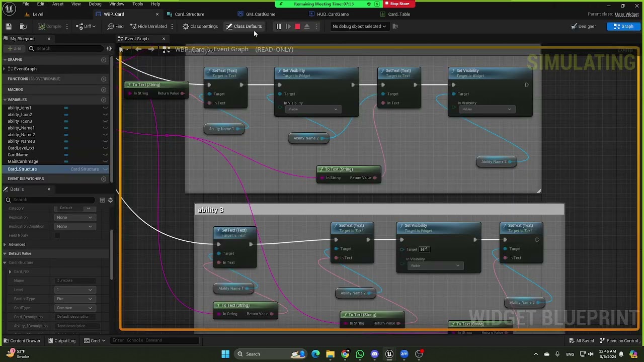Switch to the GM_CardGame tab
Screen dimensions: 644x362
(x=261, y=14)
